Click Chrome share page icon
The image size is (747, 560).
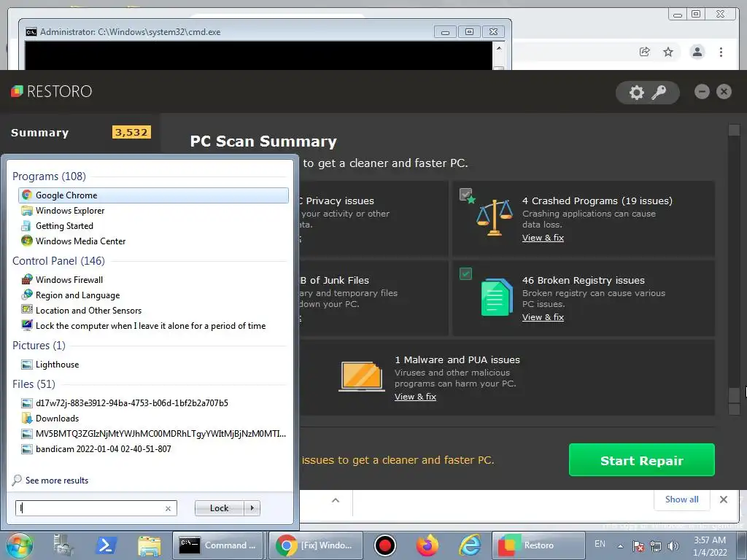pos(645,52)
